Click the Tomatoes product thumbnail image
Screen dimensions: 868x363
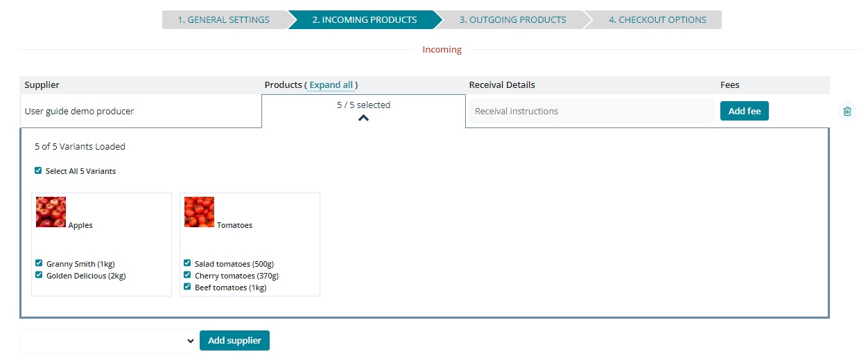click(x=199, y=212)
